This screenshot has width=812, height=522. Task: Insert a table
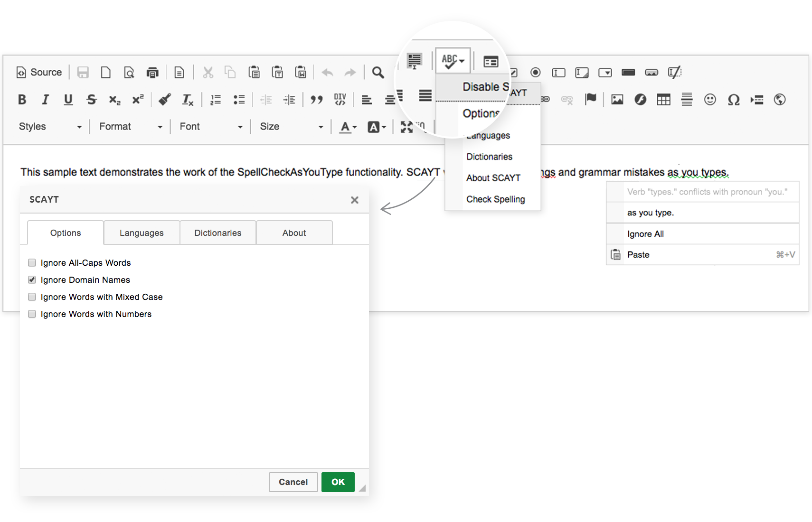tap(664, 99)
